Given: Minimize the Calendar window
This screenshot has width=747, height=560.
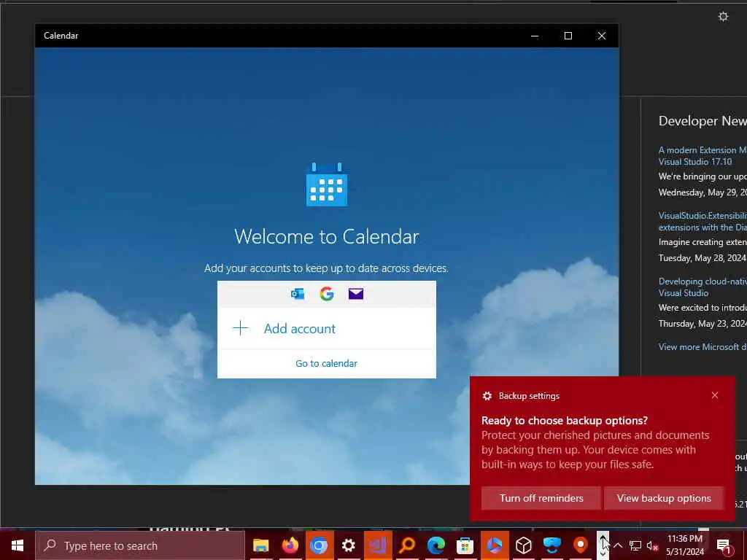Looking at the screenshot, I should pyautogui.click(x=535, y=36).
